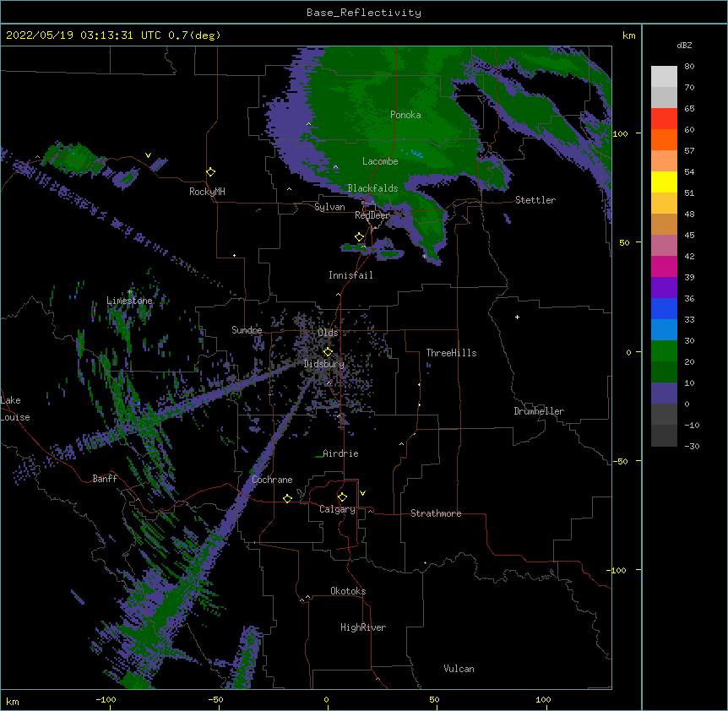728x711 pixels.
Task: Click the -50 tick label on vertical axis
Action: [620, 461]
